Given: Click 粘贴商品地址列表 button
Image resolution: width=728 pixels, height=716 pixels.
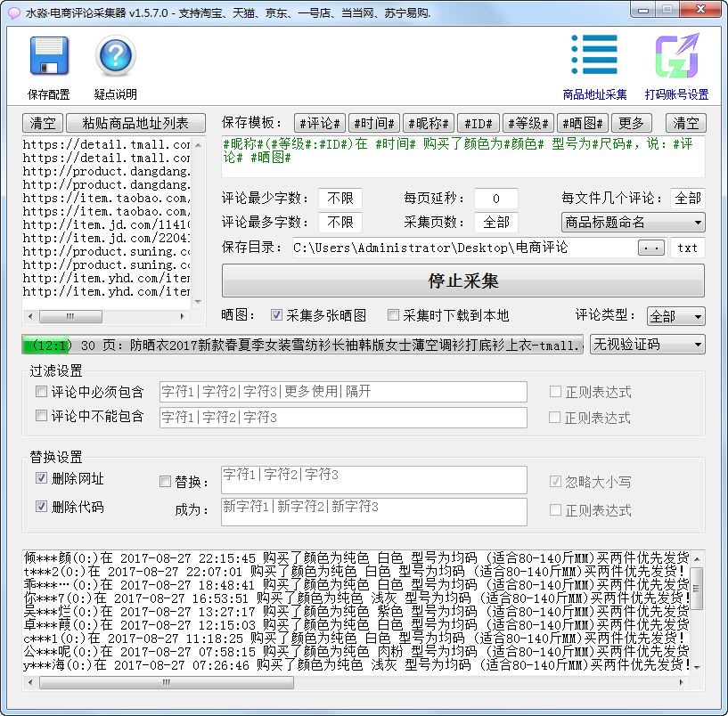Looking at the screenshot, I should 135,123.
